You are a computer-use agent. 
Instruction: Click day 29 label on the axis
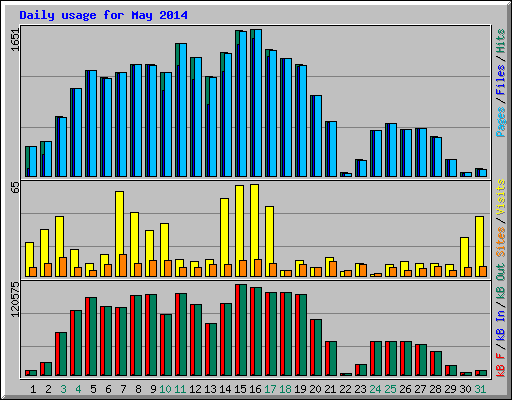coord(450,389)
